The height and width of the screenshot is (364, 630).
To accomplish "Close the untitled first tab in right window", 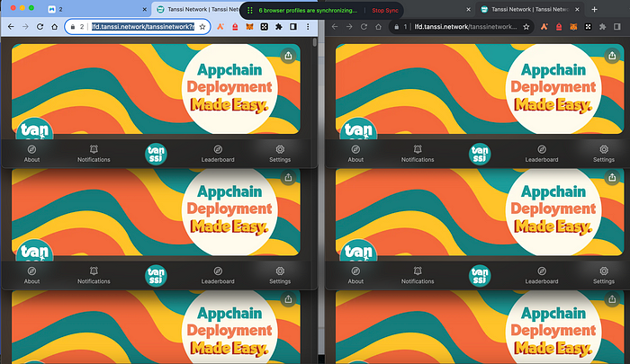I will pyautogui.click(x=469, y=9).
